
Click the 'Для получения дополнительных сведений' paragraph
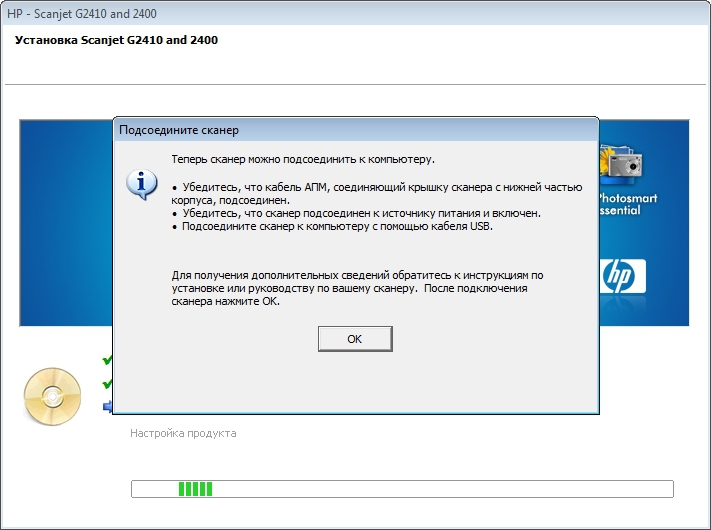(357, 288)
